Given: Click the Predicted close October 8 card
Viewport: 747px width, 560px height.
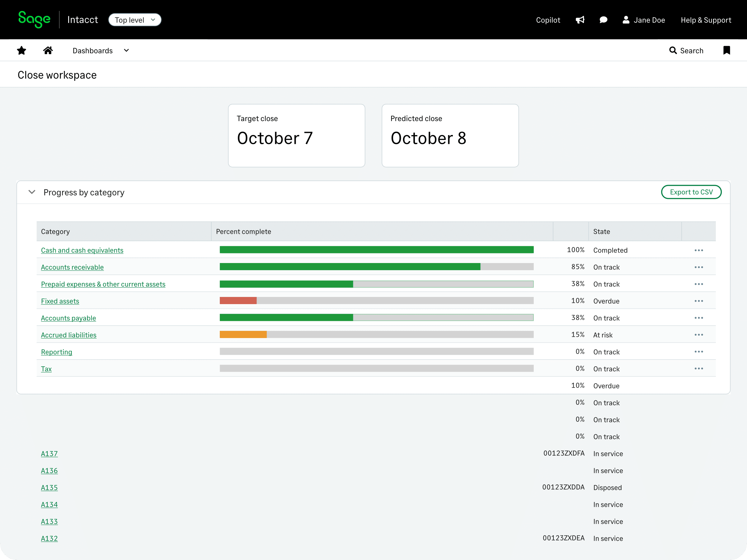Looking at the screenshot, I should [450, 135].
